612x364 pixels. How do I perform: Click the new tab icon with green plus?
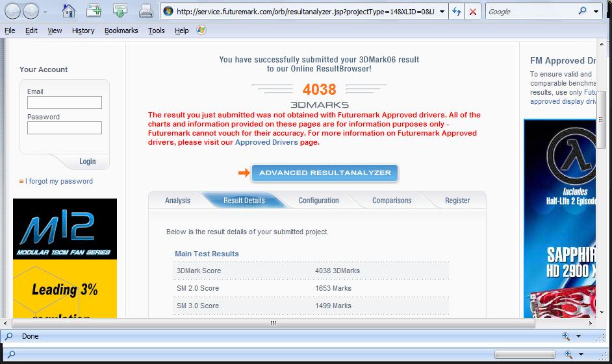click(94, 10)
